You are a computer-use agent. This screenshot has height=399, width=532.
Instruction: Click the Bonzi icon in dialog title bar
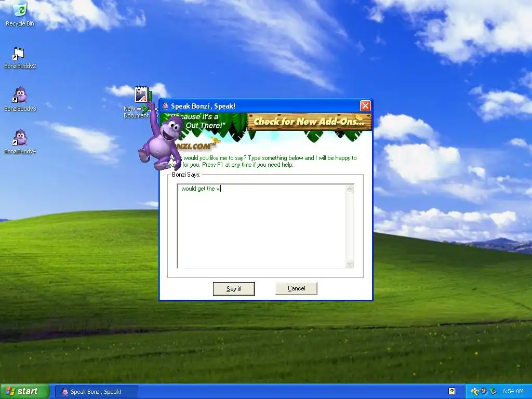[166, 106]
